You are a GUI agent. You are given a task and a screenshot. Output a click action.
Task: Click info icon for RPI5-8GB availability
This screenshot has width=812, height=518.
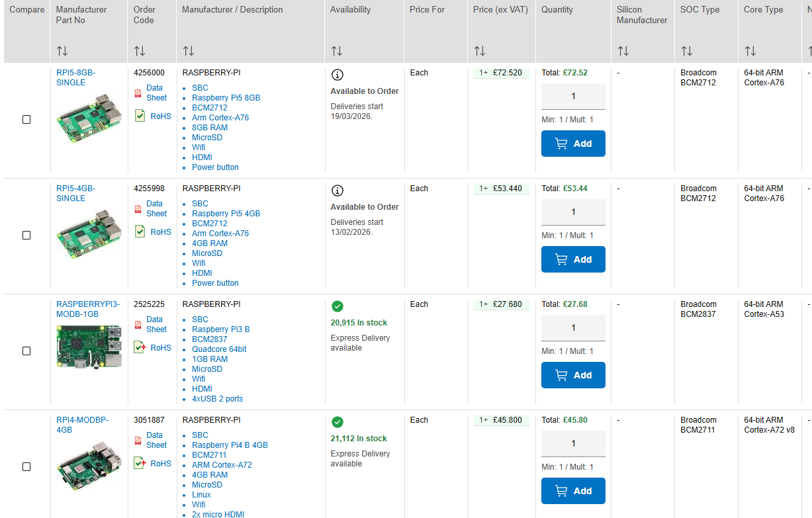(x=338, y=75)
